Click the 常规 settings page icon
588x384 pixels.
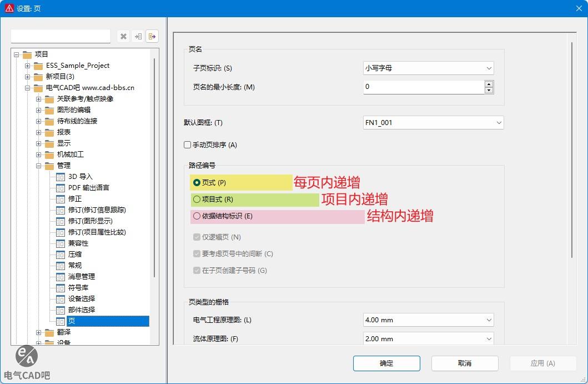[61, 266]
